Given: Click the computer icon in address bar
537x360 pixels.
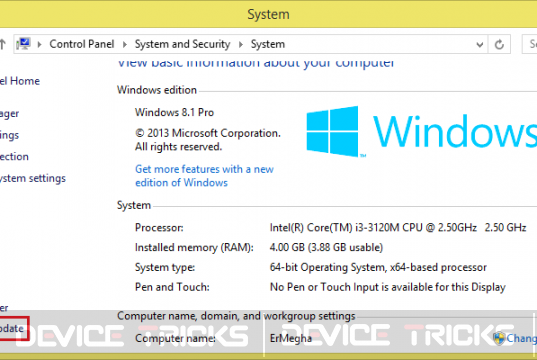Looking at the screenshot, I should click(24, 44).
